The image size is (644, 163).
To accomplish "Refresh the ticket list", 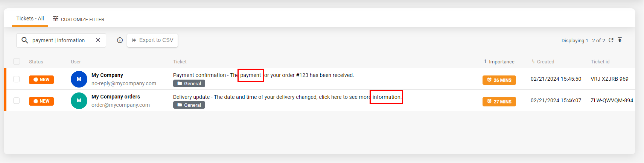I will coord(611,40).
